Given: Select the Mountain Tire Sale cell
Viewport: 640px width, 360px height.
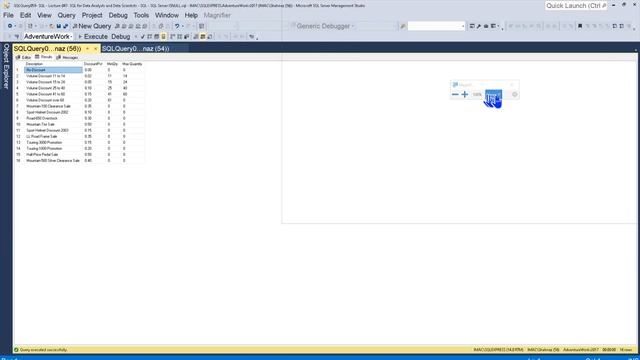Looking at the screenshot, I should pos(53,124).
